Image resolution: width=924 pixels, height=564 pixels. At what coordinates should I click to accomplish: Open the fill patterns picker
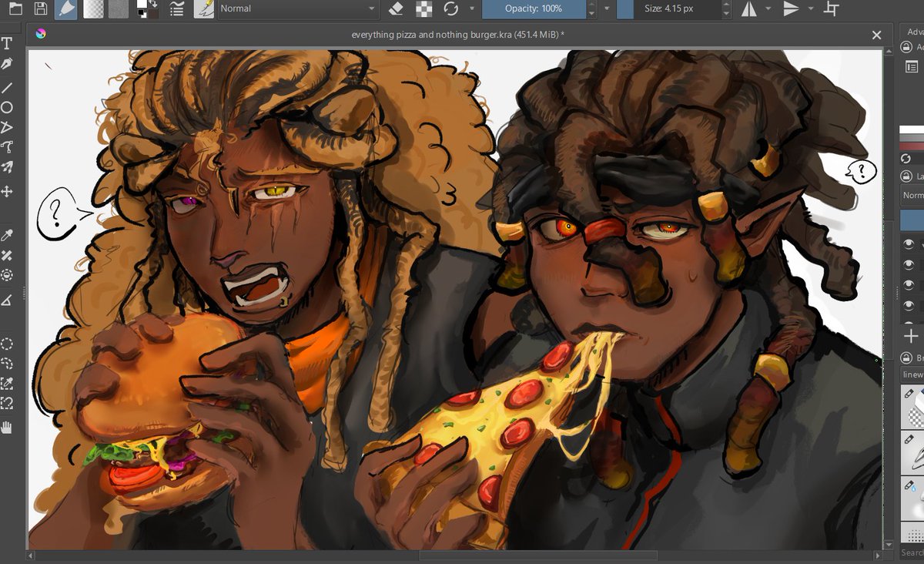point(118,9)
